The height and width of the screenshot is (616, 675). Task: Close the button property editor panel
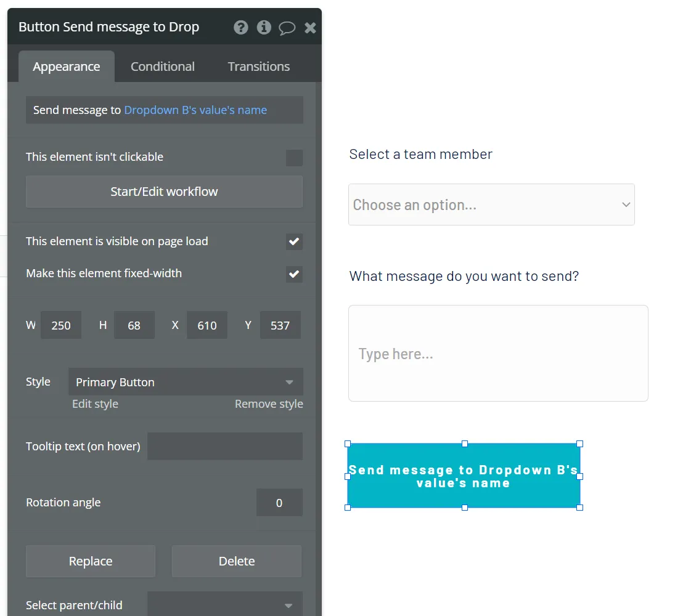click(310, 28)
